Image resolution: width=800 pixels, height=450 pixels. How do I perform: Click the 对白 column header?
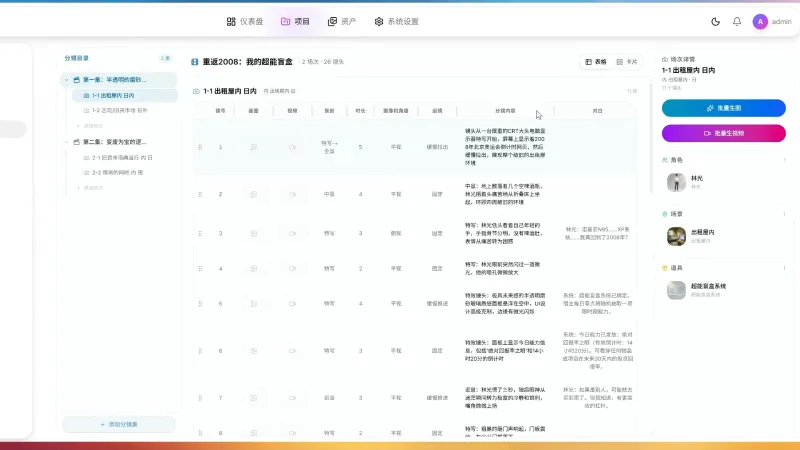point(597,111)
